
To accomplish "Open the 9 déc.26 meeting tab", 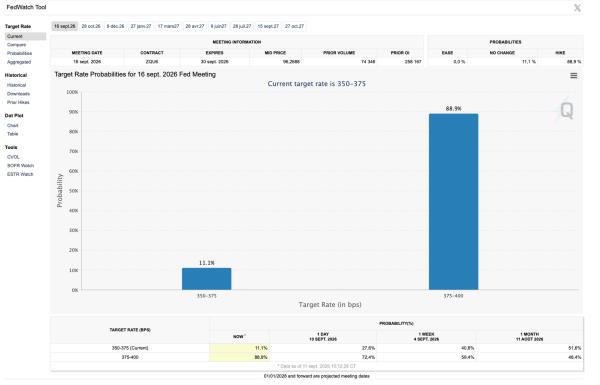I will click(x=115, y=26).
